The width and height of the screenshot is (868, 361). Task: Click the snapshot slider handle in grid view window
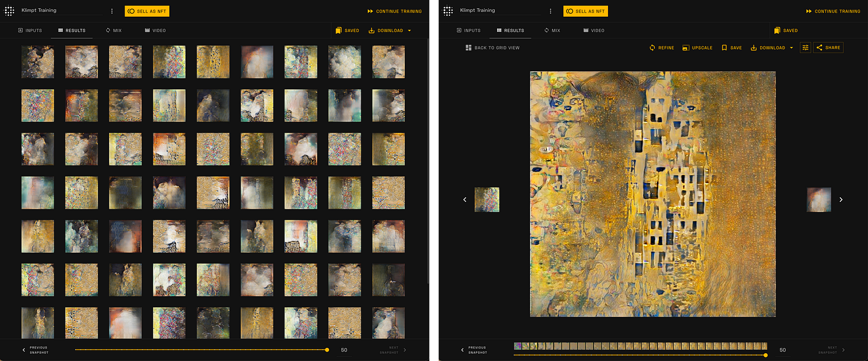[x=327, y=350]
